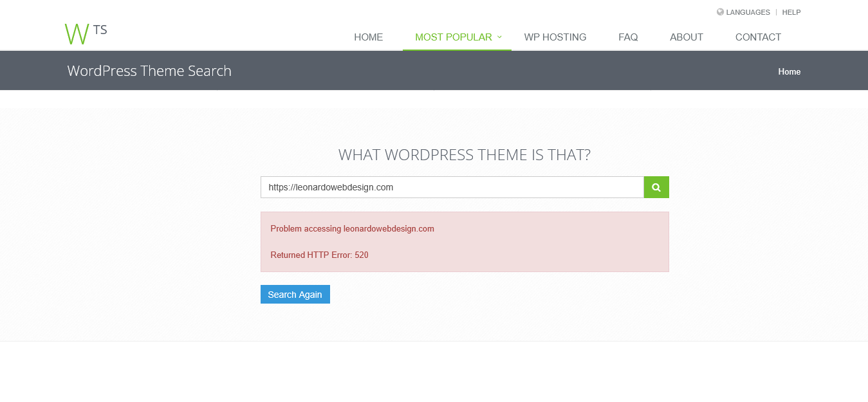Click the green W logo letter
Screen dimensions: 868x402
[77, 34]
